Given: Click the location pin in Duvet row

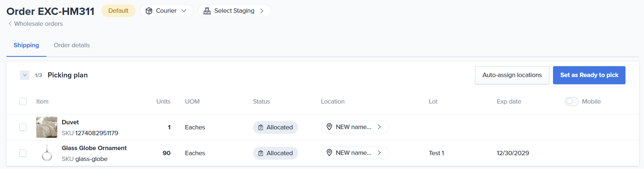Looking at the screenshot, I should pyautogui.click(x=329, y=127).
